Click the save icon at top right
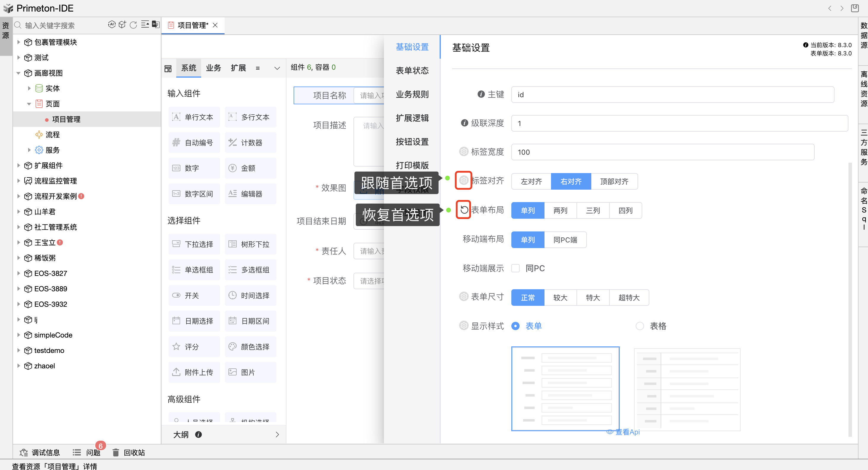This screenshot has width=868, height=470. coord(855,8)
